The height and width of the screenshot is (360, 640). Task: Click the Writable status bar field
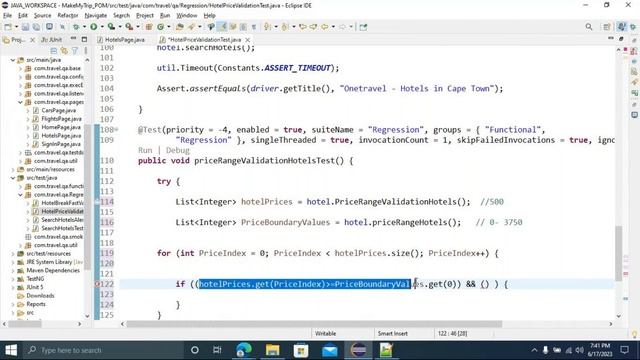(x=325, y=333)
